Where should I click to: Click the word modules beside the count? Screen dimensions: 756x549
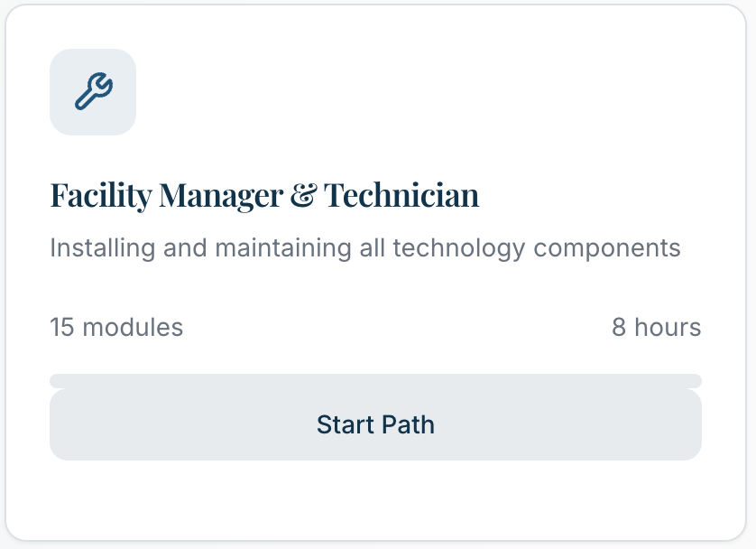point(132,327)
